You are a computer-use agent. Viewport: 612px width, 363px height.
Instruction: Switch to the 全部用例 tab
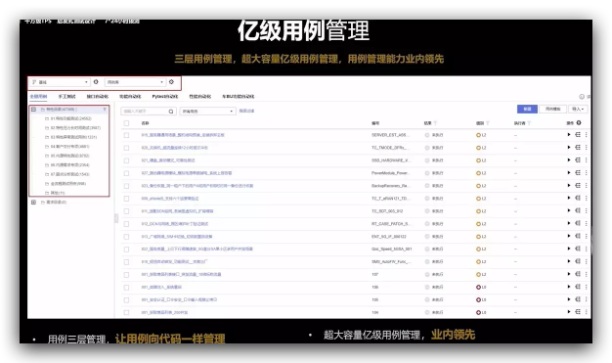click(38, 96)
